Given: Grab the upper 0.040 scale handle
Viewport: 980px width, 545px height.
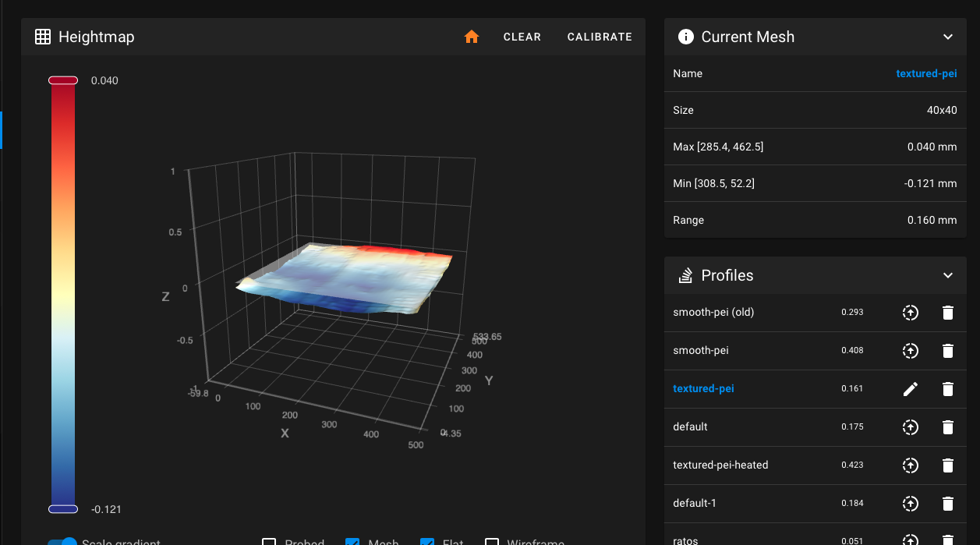Looking at the screenshot, I should (63, 80).
